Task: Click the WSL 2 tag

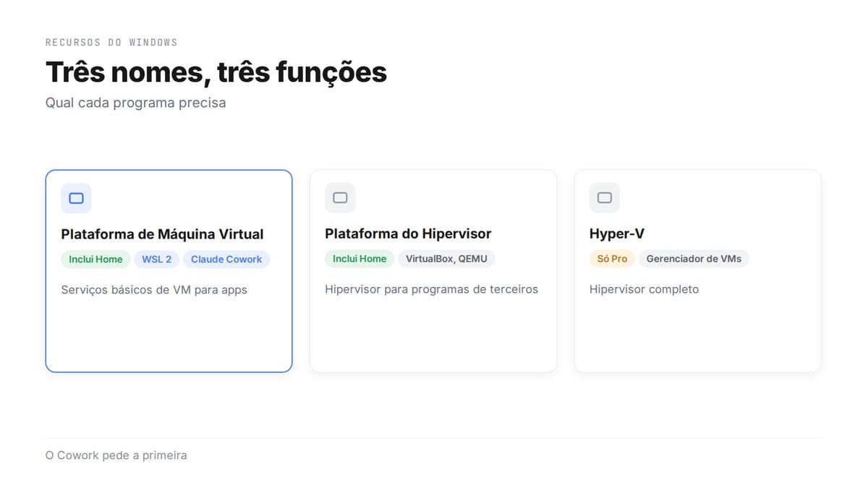Action: click(x=157, y=259)
